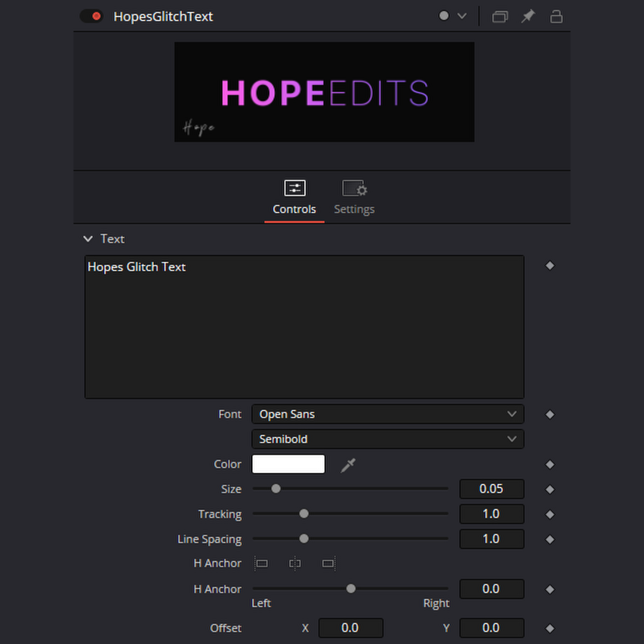Add keyframe for the Font

550,414
